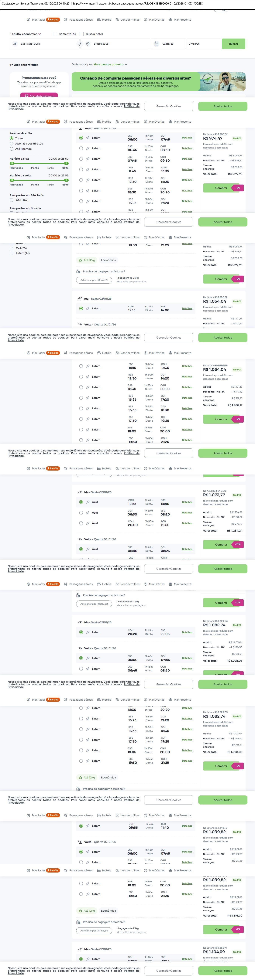The image size is (255, 980).
Task: Open the 1 adulto, econômica passenger dropdown
Action: 25,34
